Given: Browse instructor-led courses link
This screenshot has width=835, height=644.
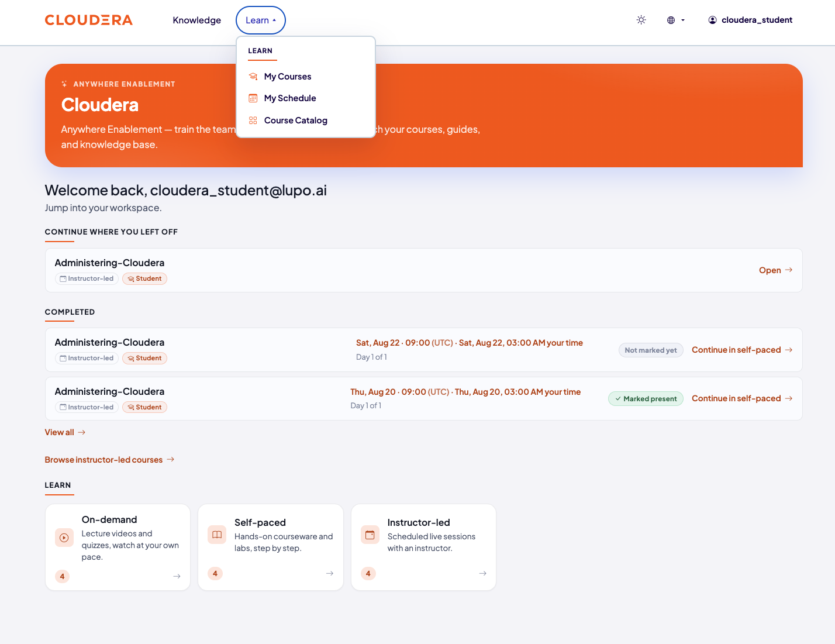Looking at the screenshot, I should click(x=109, y=460).
